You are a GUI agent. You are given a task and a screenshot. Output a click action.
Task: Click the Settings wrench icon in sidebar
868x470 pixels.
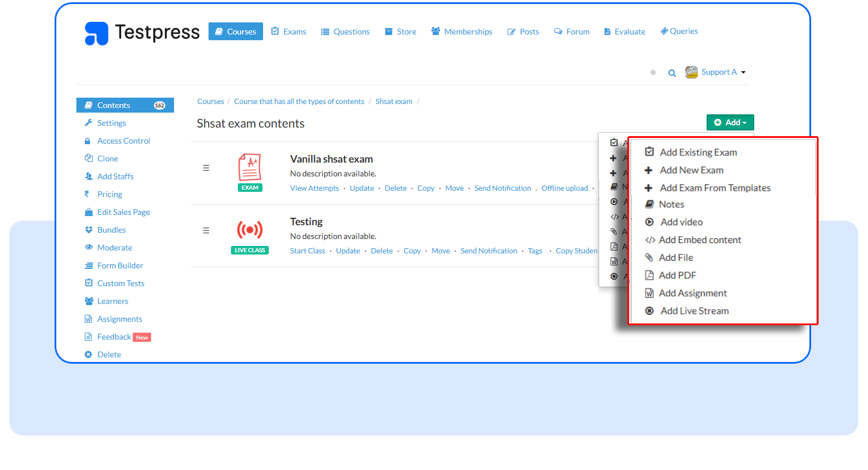[88, 123]
